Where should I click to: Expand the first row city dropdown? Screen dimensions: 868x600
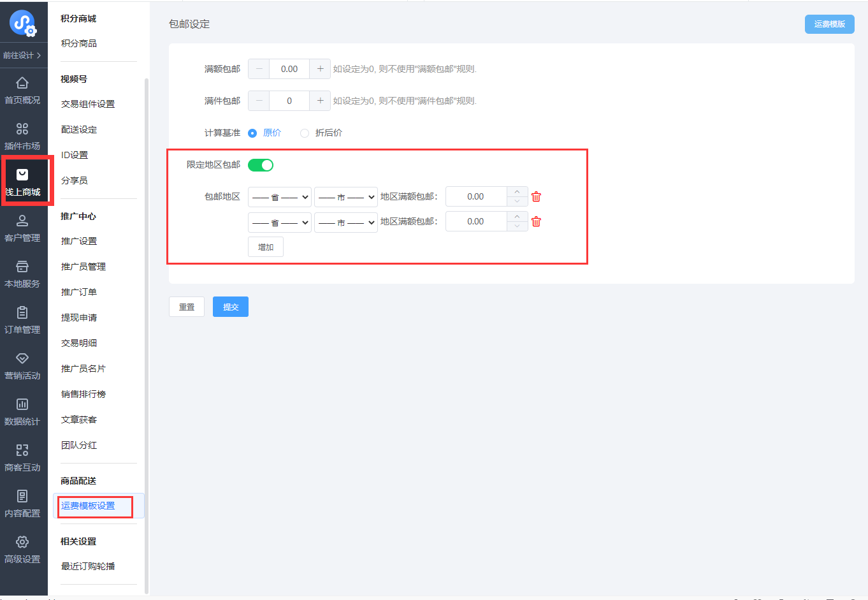point(346,197)
